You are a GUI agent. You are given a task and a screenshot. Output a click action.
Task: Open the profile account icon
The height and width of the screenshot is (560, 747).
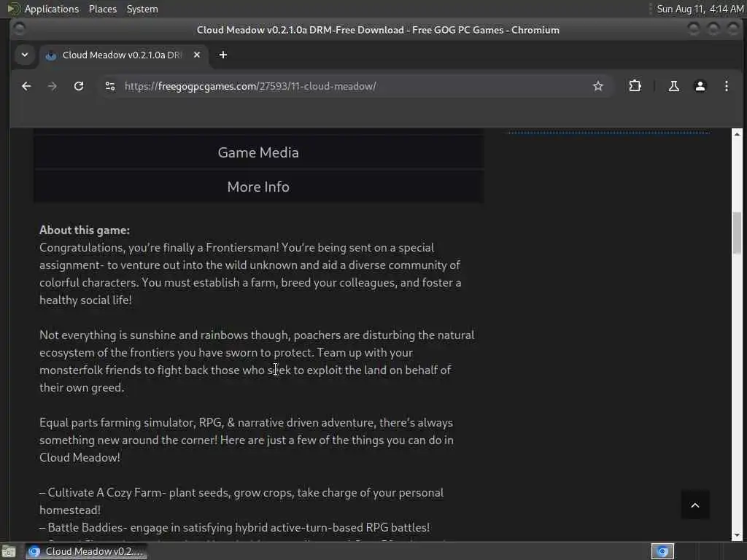(700, 86)
